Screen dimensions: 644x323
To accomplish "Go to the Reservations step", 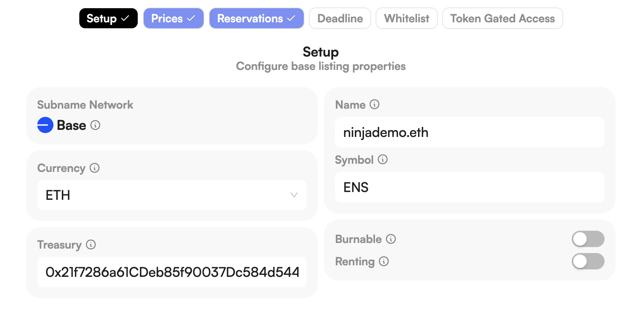I will tap(256, 18).
